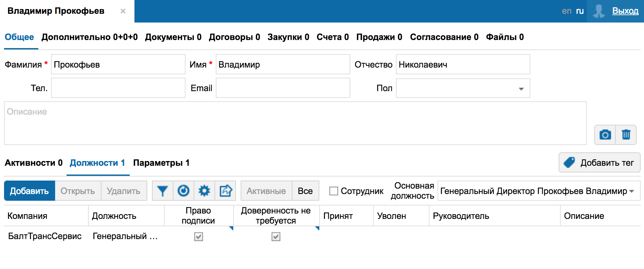
Task: Click the filter funnel icon
Action: click(163, 191)
